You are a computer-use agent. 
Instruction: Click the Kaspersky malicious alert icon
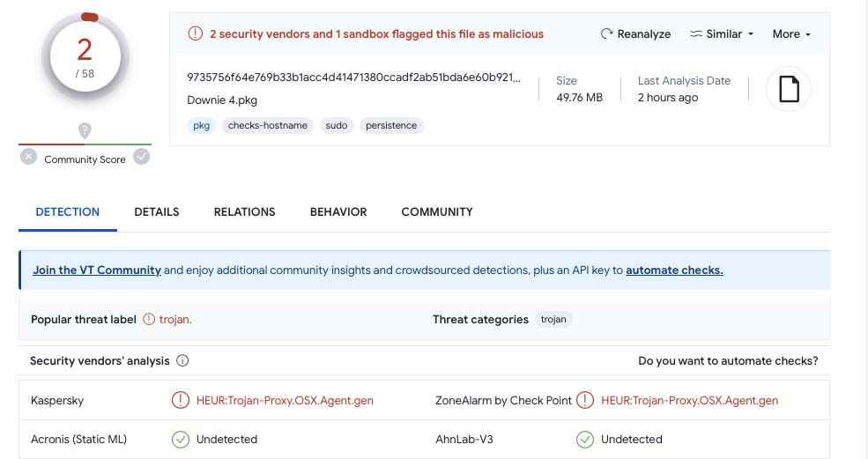click(x=181, y=400)
